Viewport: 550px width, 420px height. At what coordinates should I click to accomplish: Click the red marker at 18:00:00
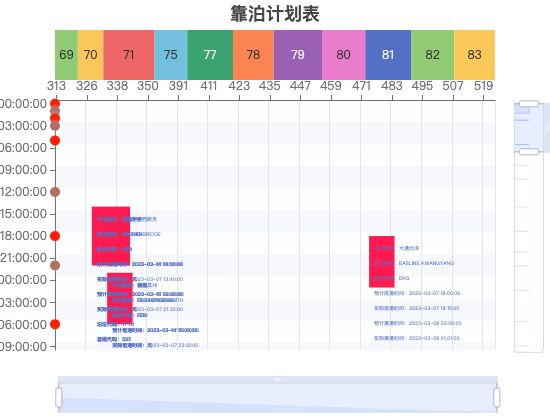point(55,236)
